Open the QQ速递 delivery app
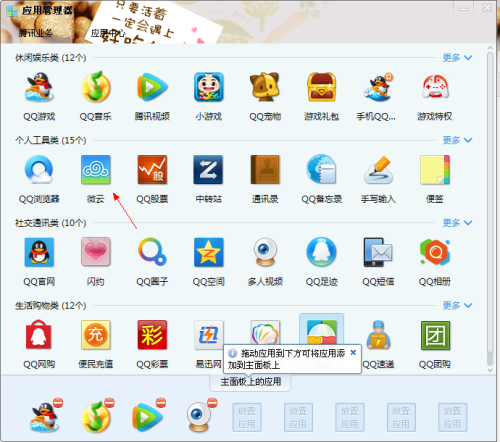Image resolution: width=500 pixels, height=442 pixels. click(378, 335)
